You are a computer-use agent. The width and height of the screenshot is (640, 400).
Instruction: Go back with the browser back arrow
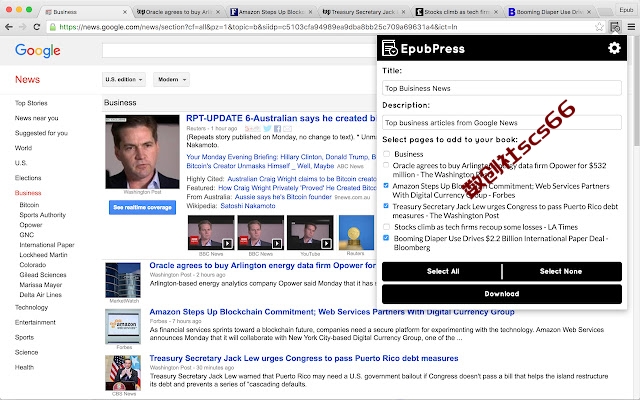(x=9, y=27)
